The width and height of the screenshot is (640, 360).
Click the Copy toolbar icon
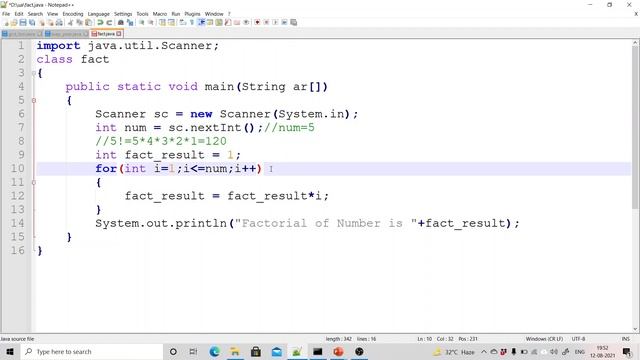coord(79,22)
